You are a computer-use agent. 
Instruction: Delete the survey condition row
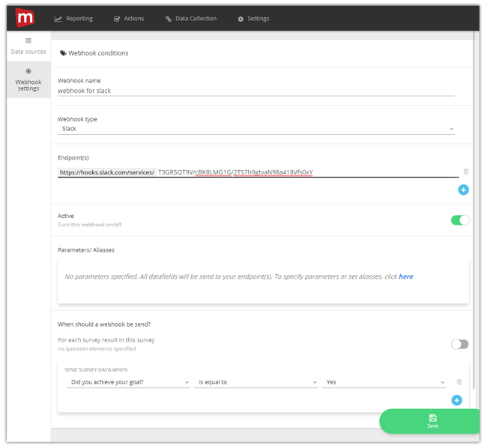tap(459, 382)
